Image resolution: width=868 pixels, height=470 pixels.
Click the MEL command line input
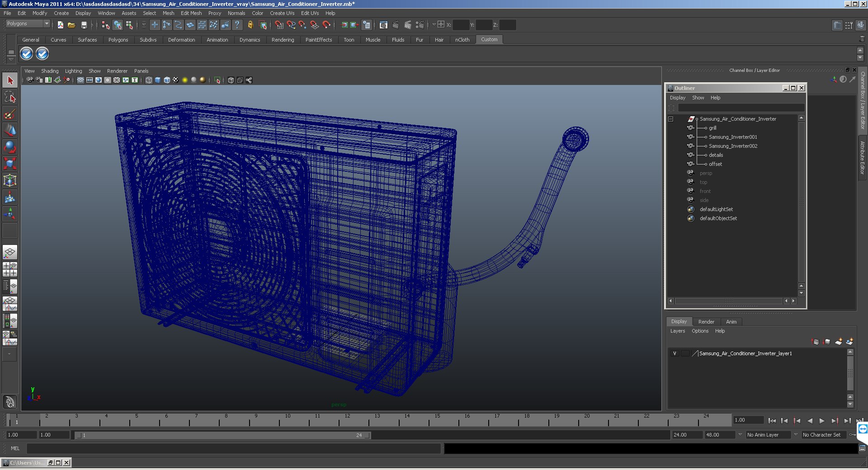(233, 448)
